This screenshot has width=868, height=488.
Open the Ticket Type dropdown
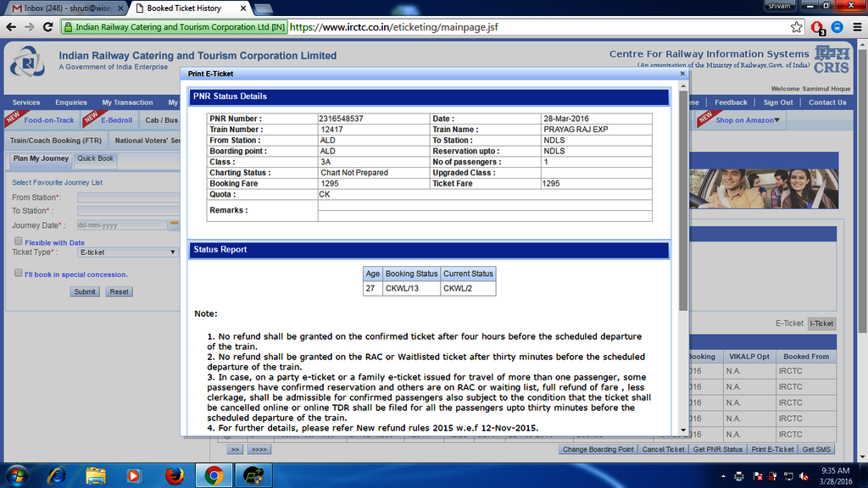click(127, 252)
